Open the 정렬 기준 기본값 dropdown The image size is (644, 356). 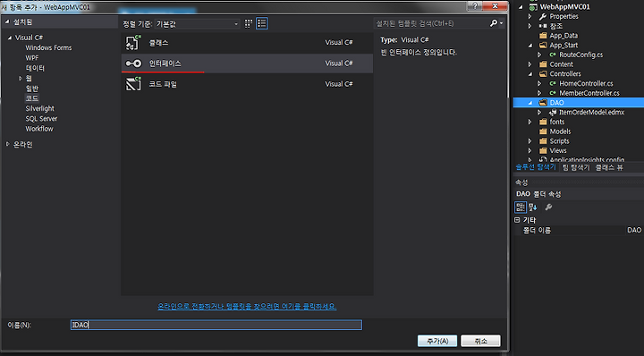coord(197,24)
